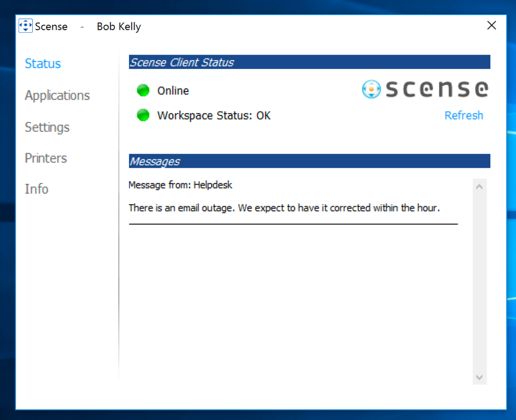Click the Scense app icon in title bar
The image size is (516, 420).
point(25,26)
